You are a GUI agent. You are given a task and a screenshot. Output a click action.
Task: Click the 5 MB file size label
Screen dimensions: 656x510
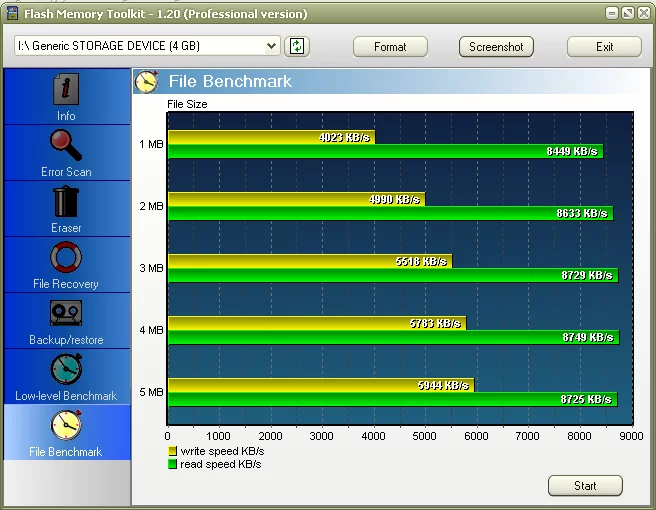point(151,392)
